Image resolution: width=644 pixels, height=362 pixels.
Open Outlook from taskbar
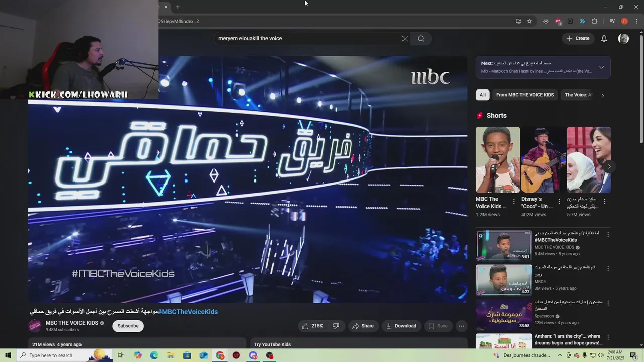tap(203, 355)
